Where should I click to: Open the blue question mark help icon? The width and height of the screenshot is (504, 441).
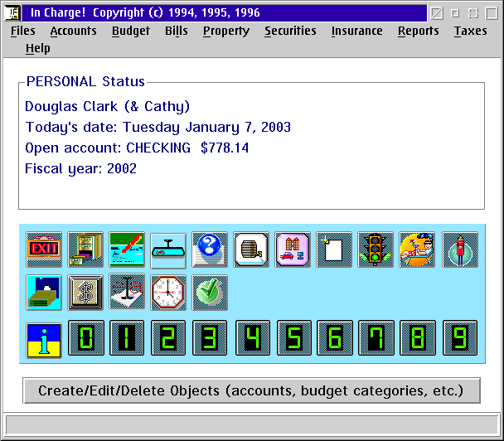210,250
